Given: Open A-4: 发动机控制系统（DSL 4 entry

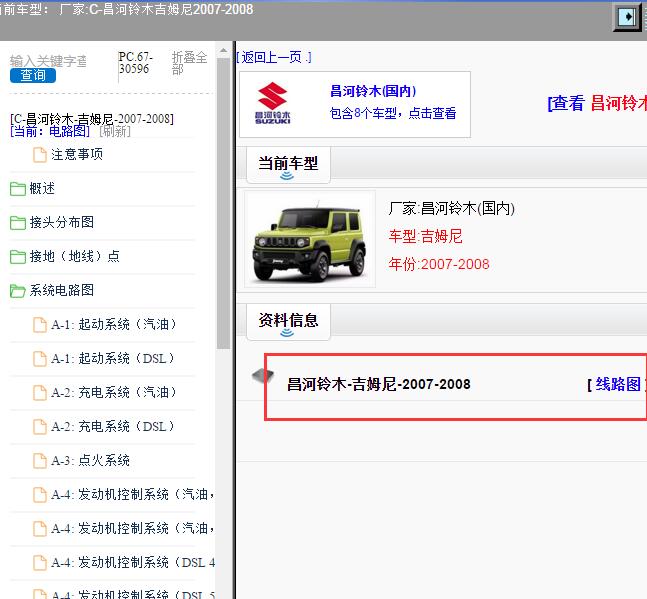Looking at the screenshot, I should coord(133,562).
